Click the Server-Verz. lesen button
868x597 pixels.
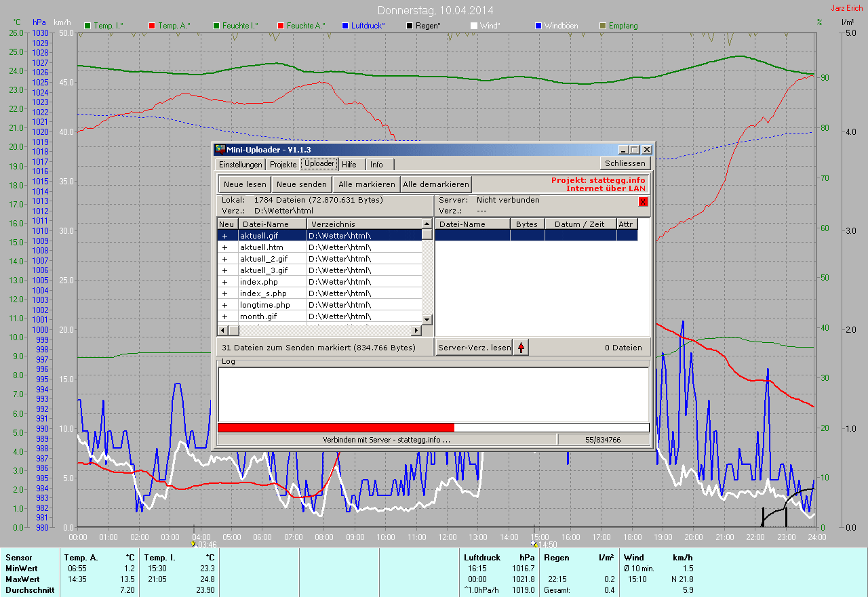tap(474, 348)
